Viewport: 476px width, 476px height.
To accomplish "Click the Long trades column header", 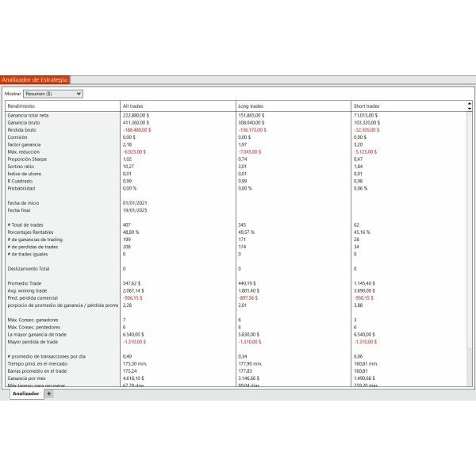I will 250,106.
